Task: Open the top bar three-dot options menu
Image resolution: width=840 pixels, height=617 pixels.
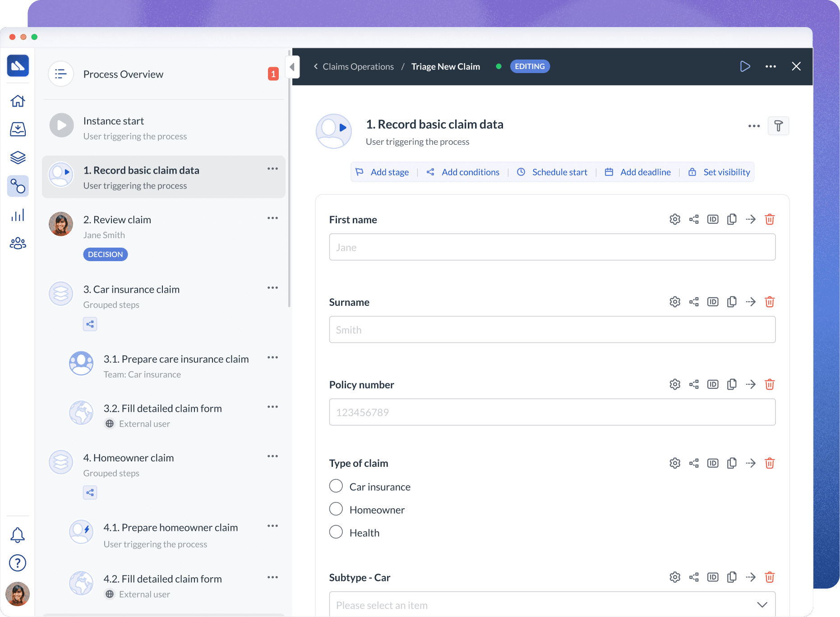Action: click(771, 66)
